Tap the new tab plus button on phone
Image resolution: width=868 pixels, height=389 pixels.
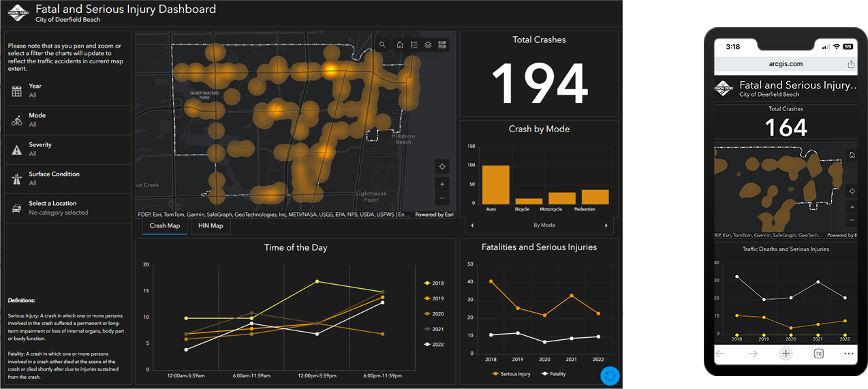click(x=786, y=354)
